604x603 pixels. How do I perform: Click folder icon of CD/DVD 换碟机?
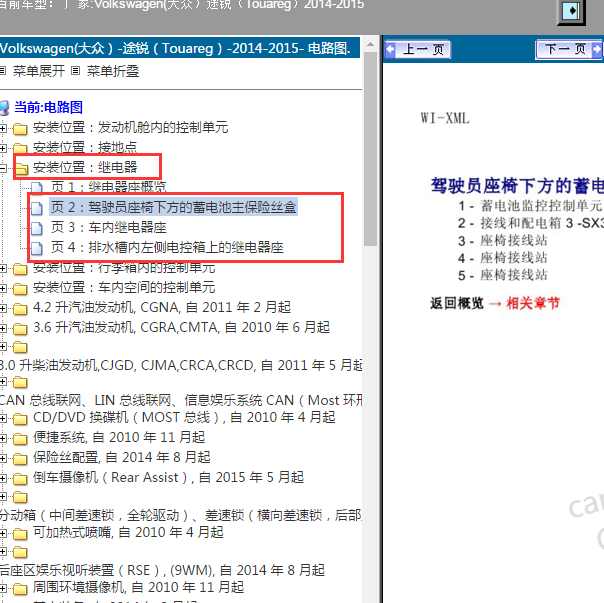(x=20, y=418)
